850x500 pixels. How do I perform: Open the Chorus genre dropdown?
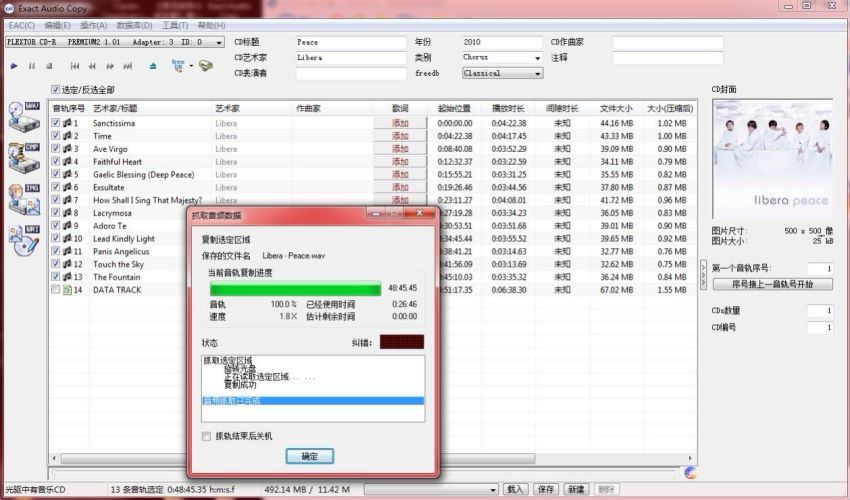point(537,57)
